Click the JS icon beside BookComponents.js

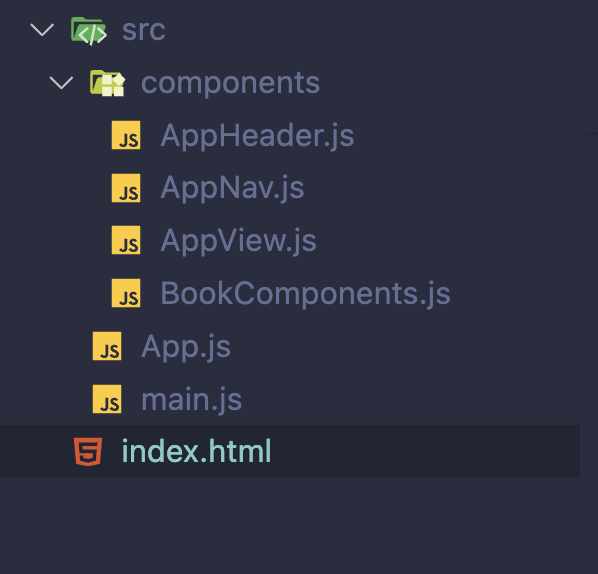[x=126, y=293]
